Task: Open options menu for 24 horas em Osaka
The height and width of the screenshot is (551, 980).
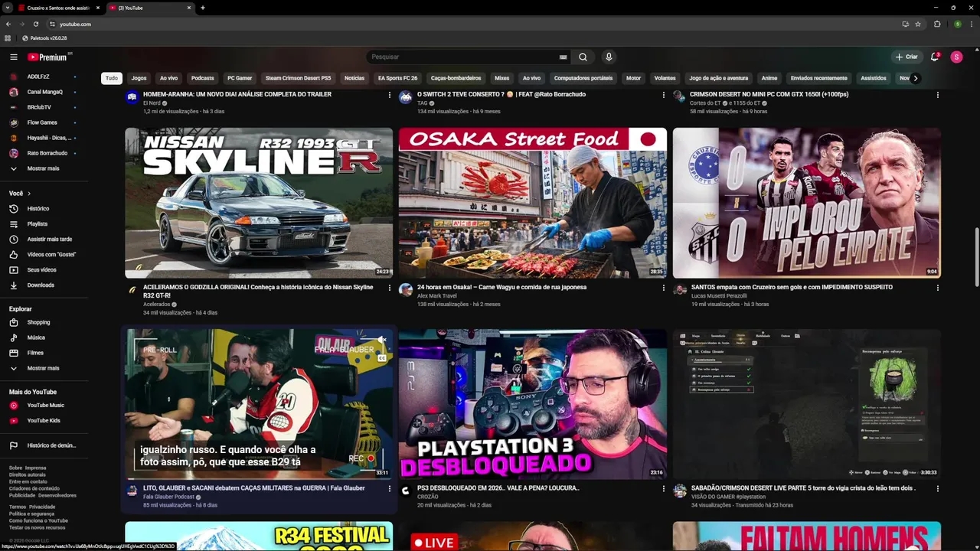Action: click(664, 288)
